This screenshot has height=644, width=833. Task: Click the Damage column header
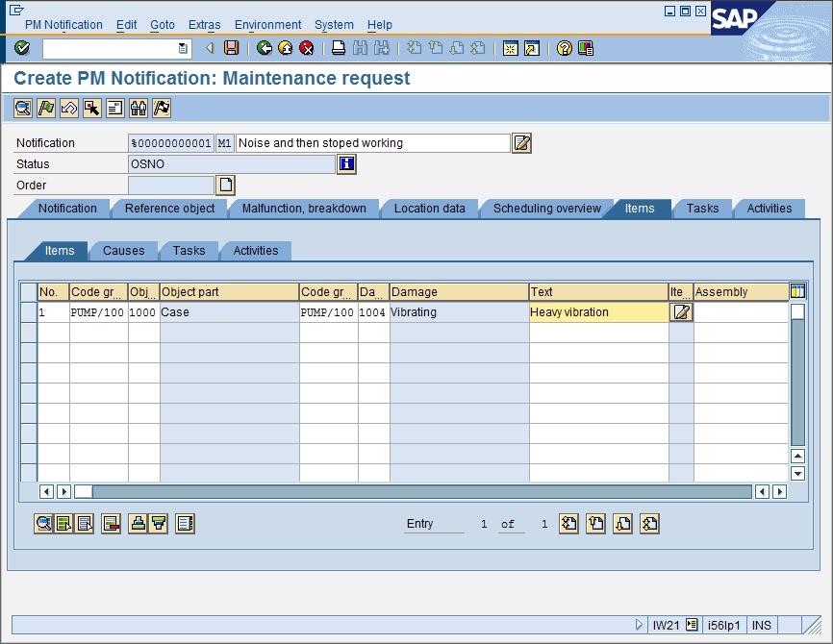point(459,292)
